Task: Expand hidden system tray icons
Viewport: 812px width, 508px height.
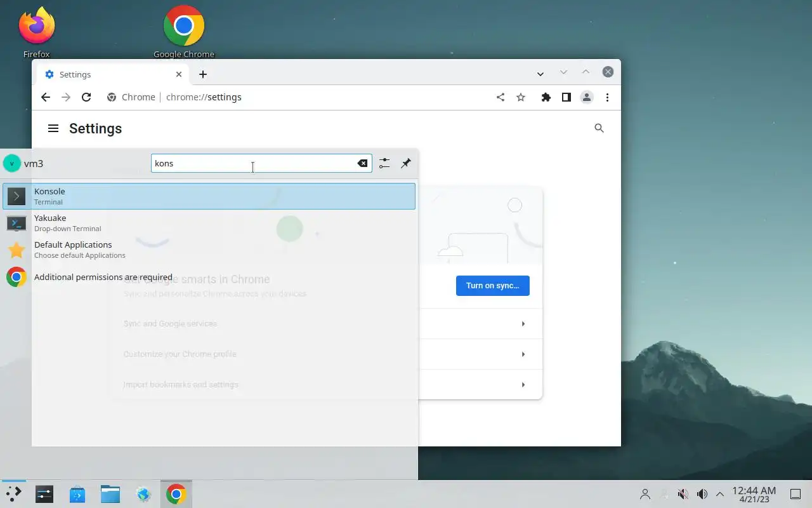Action: [720, 494]
